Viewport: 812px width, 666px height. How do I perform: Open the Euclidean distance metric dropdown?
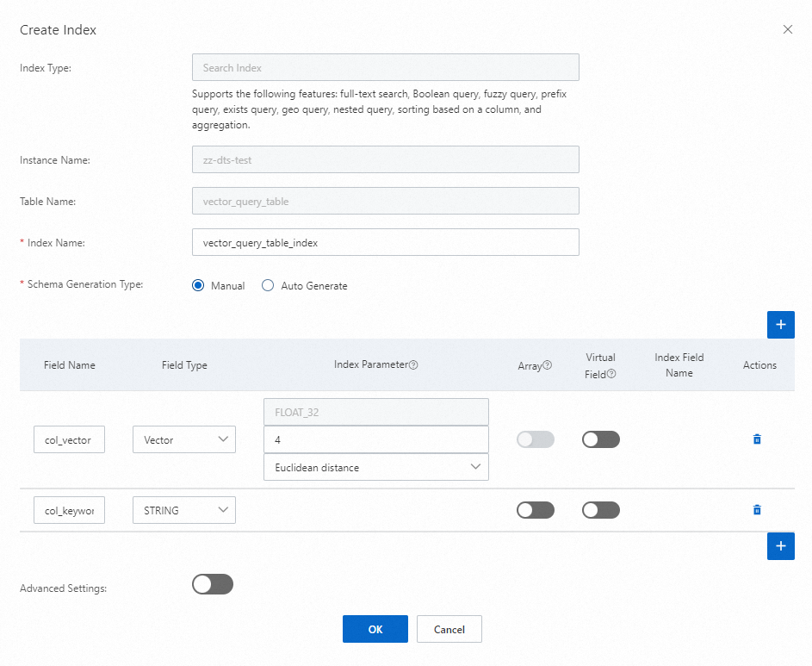coord(375,467)
